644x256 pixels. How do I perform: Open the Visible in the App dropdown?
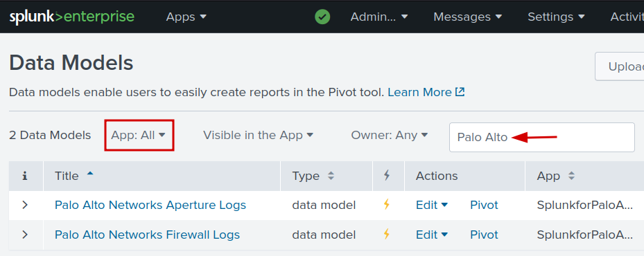[x=259, y=135]
